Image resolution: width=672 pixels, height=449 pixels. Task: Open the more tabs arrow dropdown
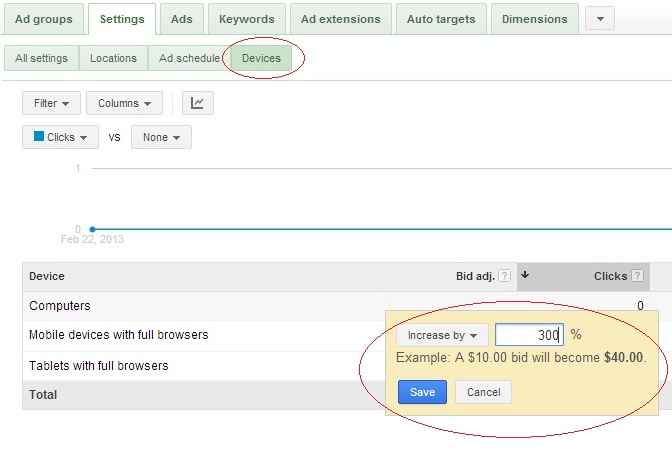(x=599, y=19)
